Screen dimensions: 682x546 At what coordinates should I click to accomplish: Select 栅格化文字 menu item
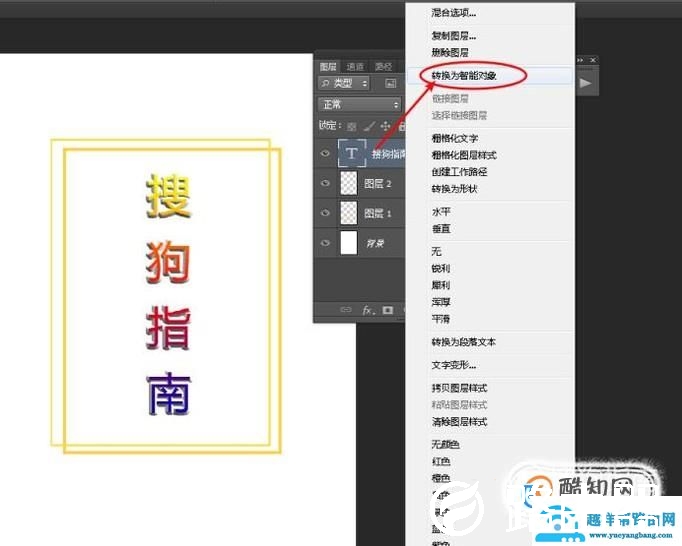455,138
